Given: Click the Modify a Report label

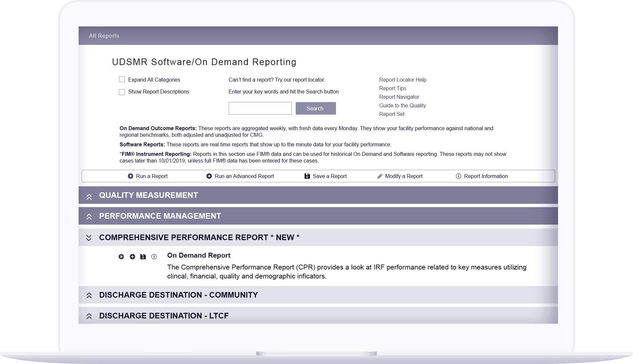Looking at the screenshot, I should [x=404, y=176].
